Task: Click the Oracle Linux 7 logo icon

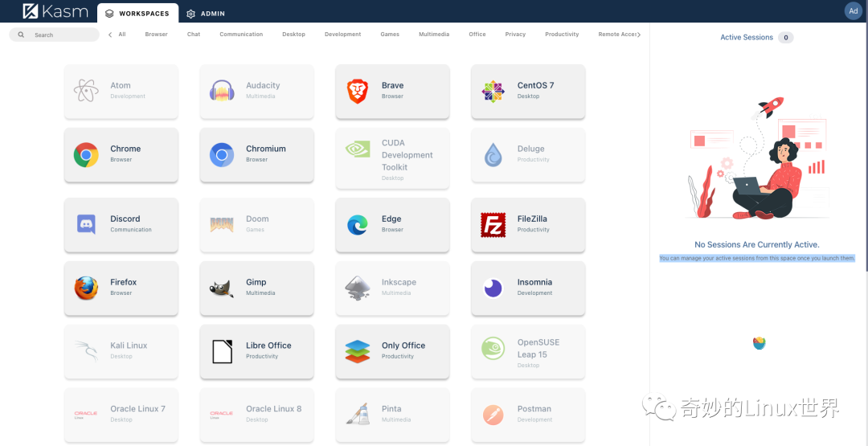Action: [x=86, y=415]
